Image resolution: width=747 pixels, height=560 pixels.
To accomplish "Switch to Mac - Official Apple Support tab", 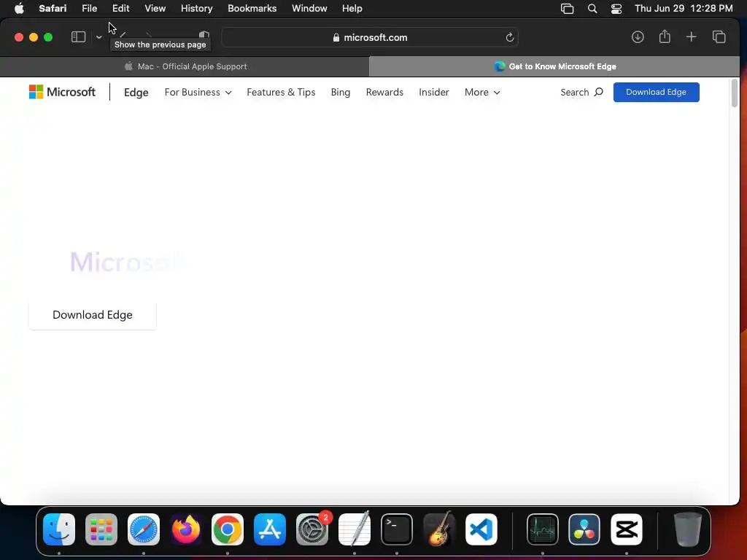I will pos(185,66).
